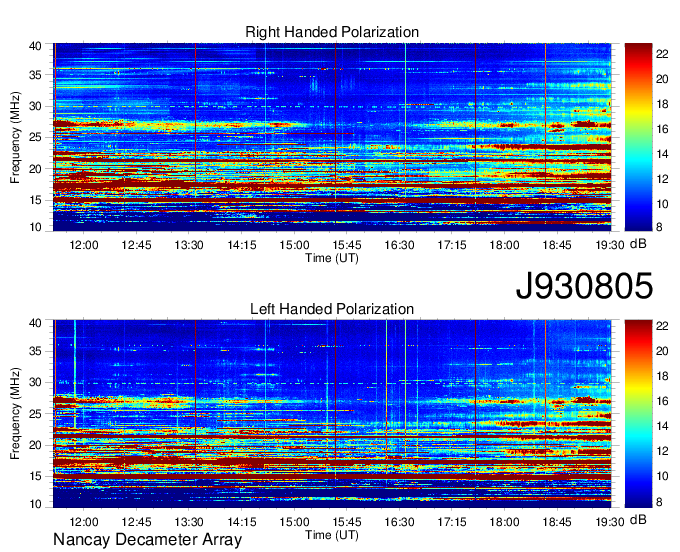Viewport: 680px width, 552px height.
Task: Click the 17:15 time tick of the right-handed plot
Action: [451, 245]
